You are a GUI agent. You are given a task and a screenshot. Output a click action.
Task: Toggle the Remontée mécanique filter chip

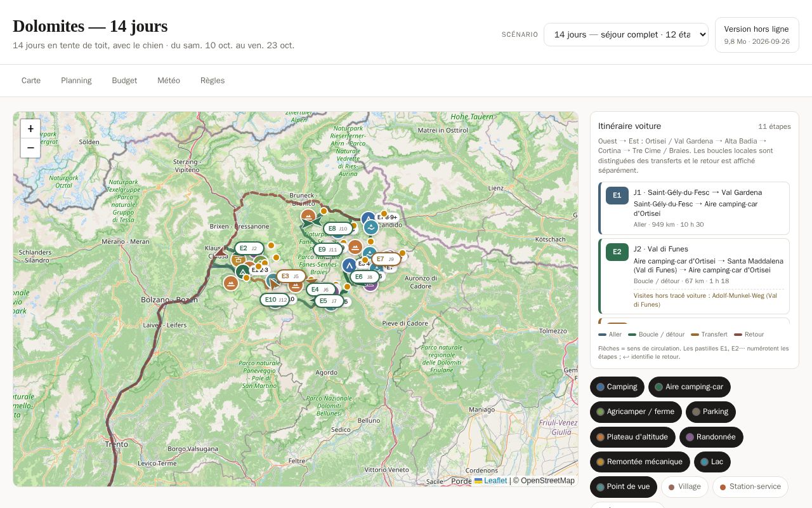[640, 462]
